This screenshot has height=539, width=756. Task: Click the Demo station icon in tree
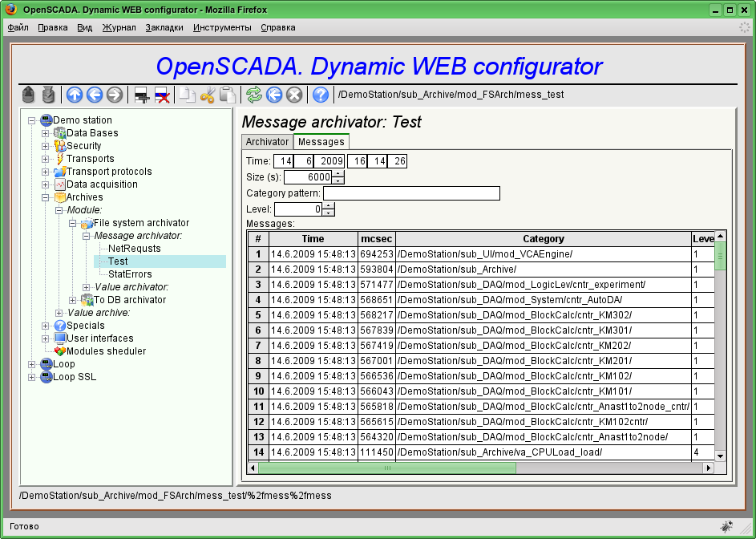(x=46, y=120)
